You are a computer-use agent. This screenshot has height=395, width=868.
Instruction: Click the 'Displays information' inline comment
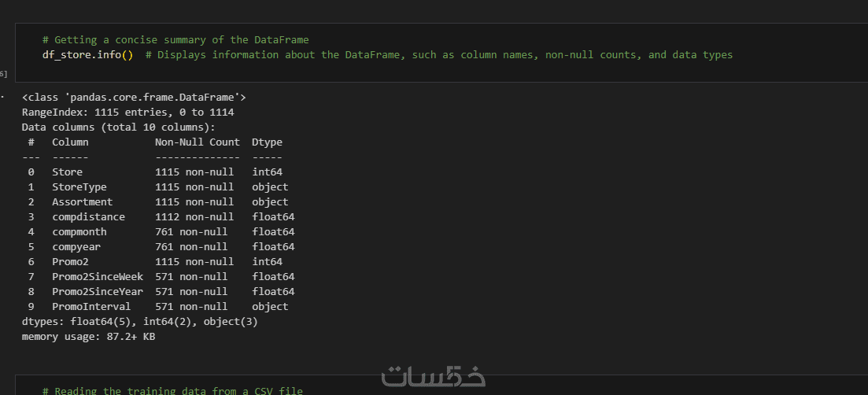[x=439, y=55]
